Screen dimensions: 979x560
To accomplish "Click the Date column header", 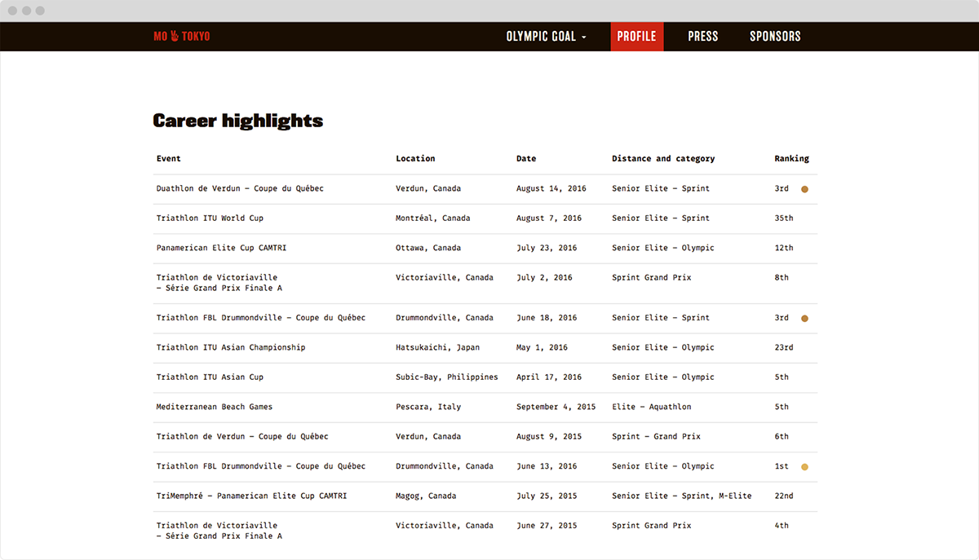I will coord(526,159).
